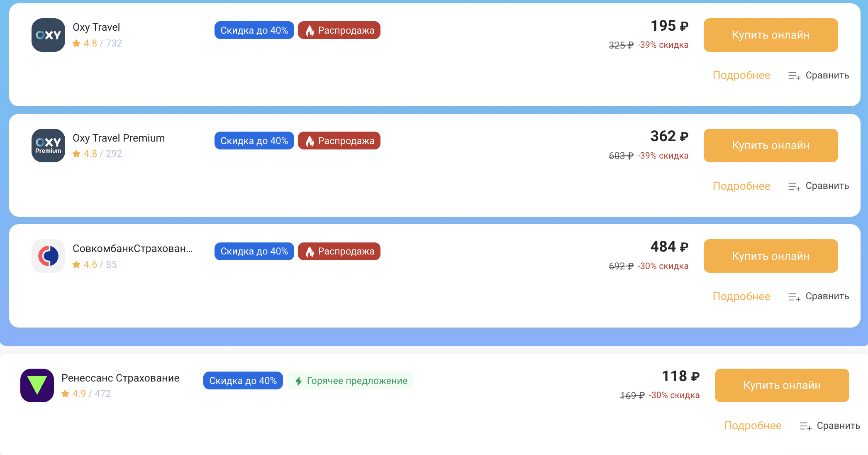
Task: Click the compare icon for Ренессанс Страхование
Action: click(x=805, y=426)
